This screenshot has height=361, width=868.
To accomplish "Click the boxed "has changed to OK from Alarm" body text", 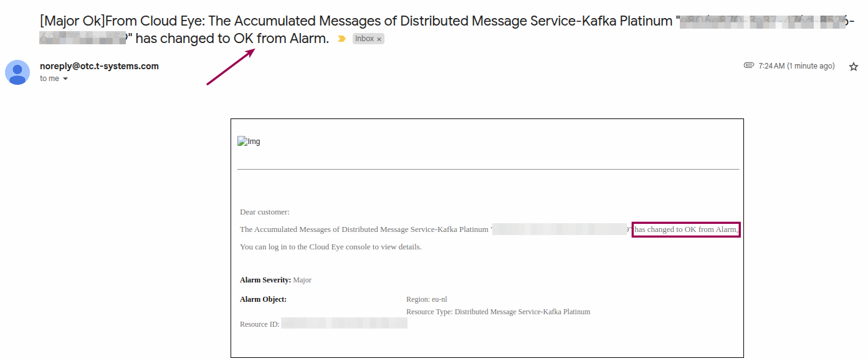I will [x=685, y=229].
